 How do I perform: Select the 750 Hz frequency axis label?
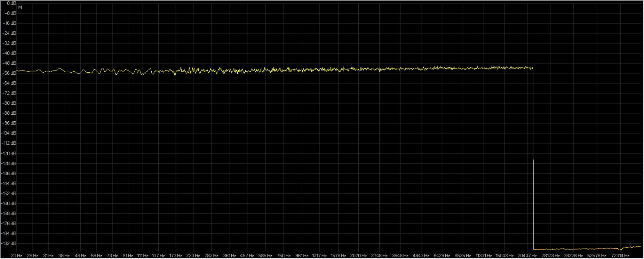tap(284, 256)
